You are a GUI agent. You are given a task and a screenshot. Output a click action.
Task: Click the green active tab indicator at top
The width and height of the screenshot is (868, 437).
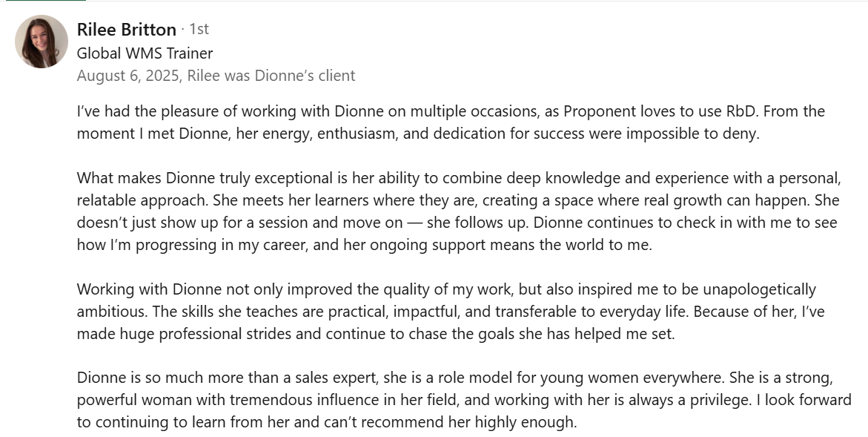point(45,1)
